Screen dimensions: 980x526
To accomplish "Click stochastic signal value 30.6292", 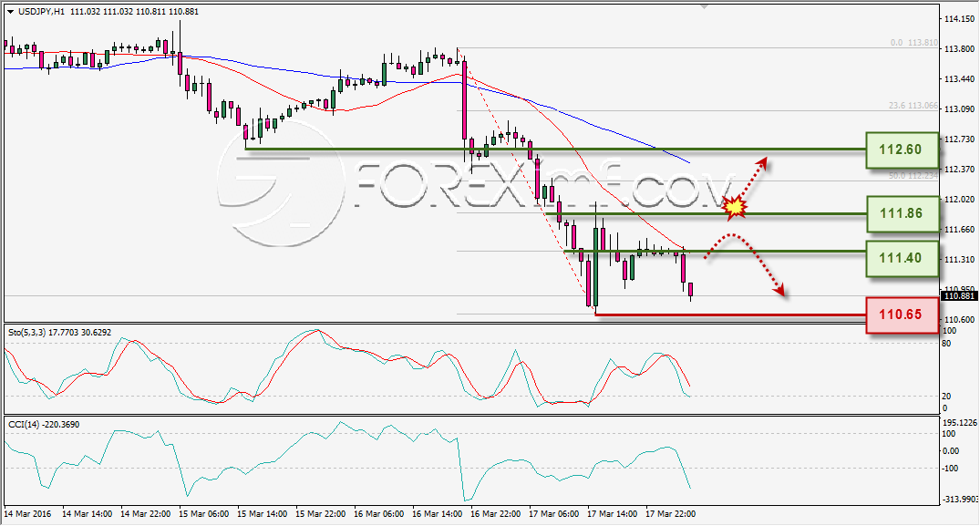I will coord(97,333).
